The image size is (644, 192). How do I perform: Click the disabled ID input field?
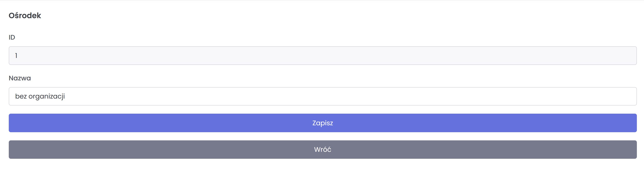tap(323, 55)
